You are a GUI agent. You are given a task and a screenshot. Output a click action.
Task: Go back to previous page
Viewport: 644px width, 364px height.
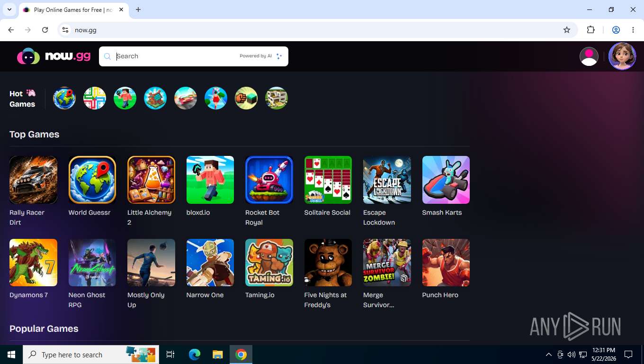[x=11, y=30]
